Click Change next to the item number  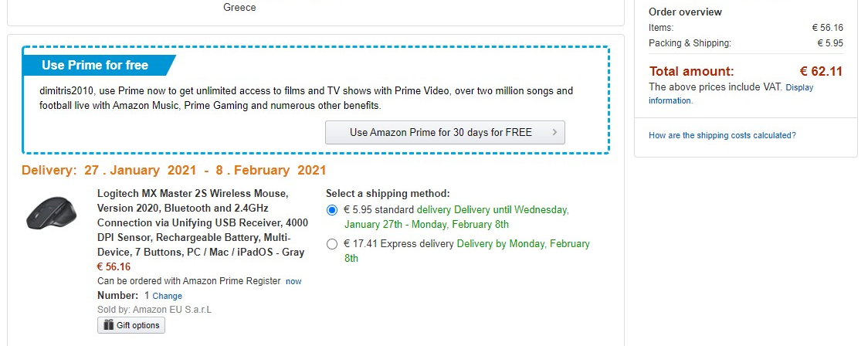pos(168,296)
